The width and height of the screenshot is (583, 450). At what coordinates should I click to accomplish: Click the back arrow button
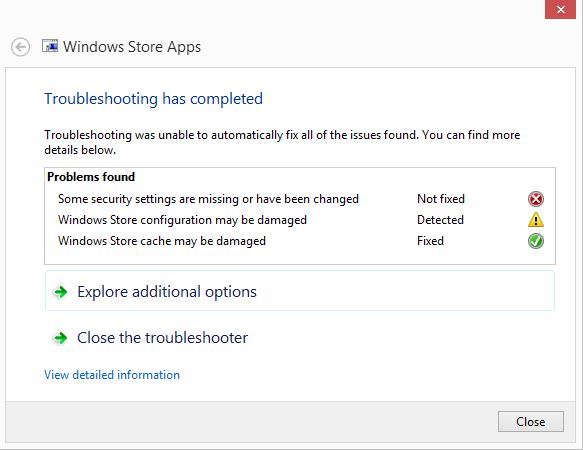20,47
